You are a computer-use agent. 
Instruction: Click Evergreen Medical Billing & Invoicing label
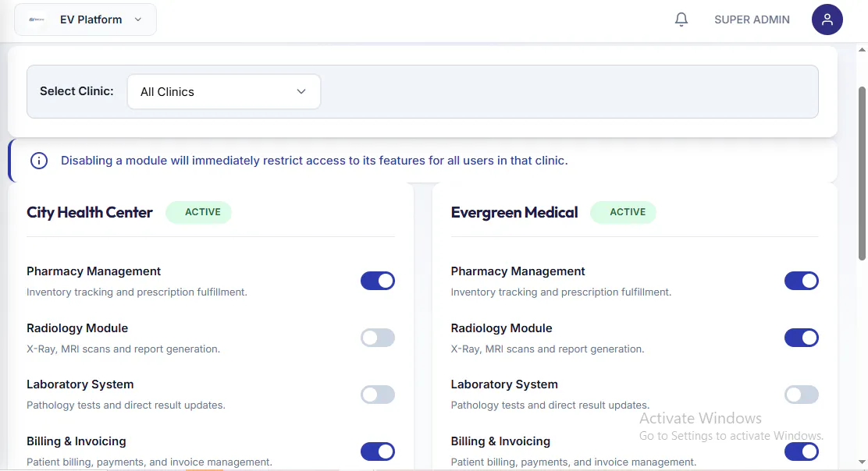500,441
